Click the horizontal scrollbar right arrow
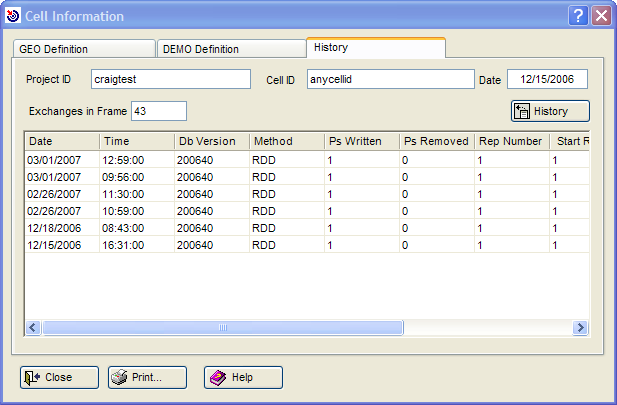 click(x=578, y=327)
